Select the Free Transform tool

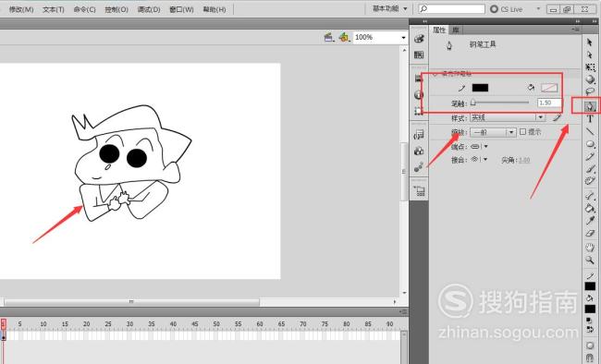[x=590, y=67]
